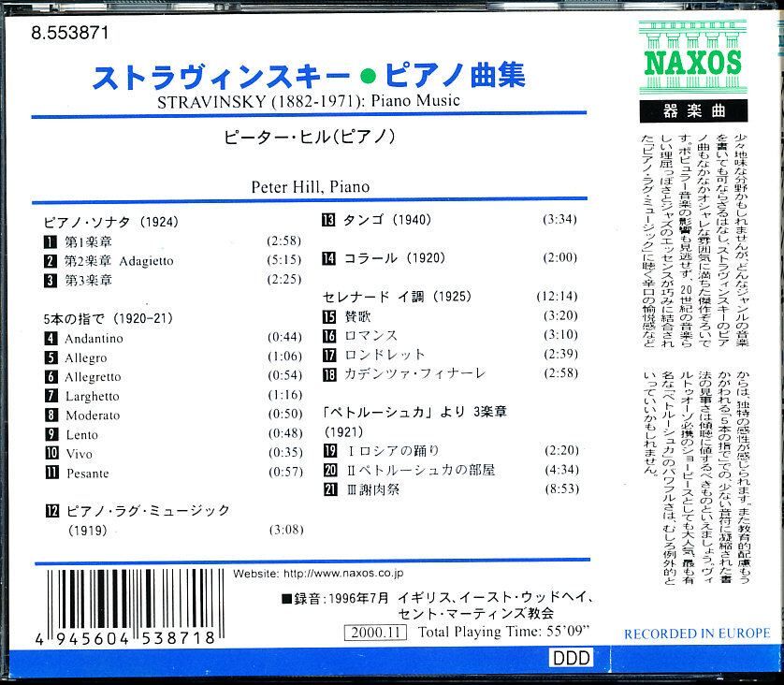
Task: Click the (12:14) total duration
Action: click(x=557, y=297)
